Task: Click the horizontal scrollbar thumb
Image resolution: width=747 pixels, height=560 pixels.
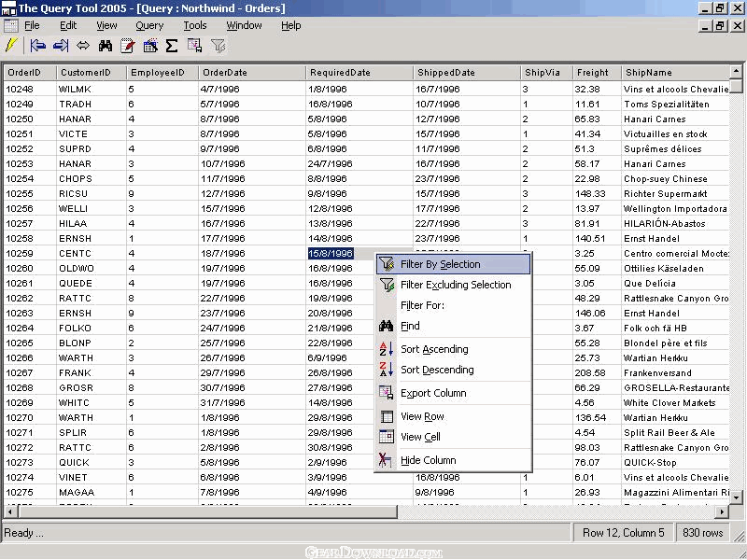Action: [207, 511]
